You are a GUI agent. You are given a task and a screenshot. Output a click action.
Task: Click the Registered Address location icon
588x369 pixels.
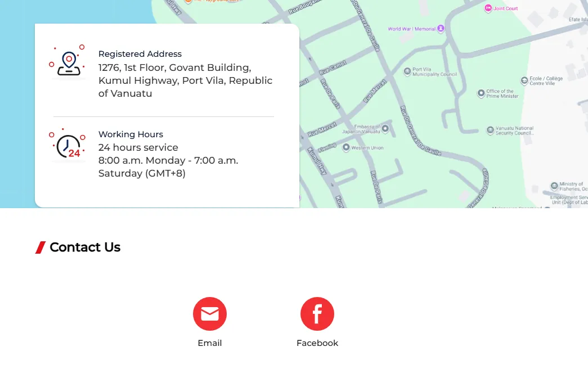click(69, 62)
